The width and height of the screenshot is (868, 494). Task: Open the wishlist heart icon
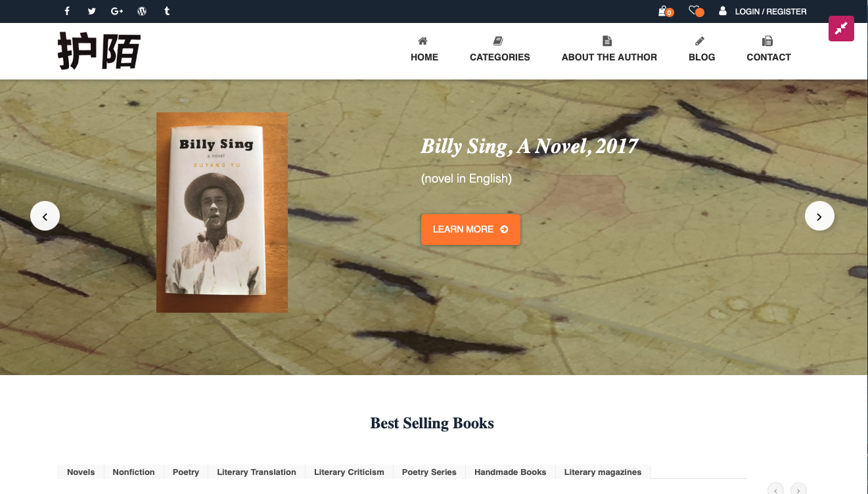(695, 11)
